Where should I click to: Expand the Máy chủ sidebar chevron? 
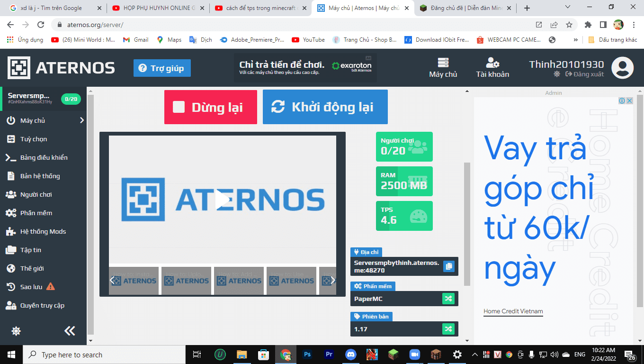(82, 120)
